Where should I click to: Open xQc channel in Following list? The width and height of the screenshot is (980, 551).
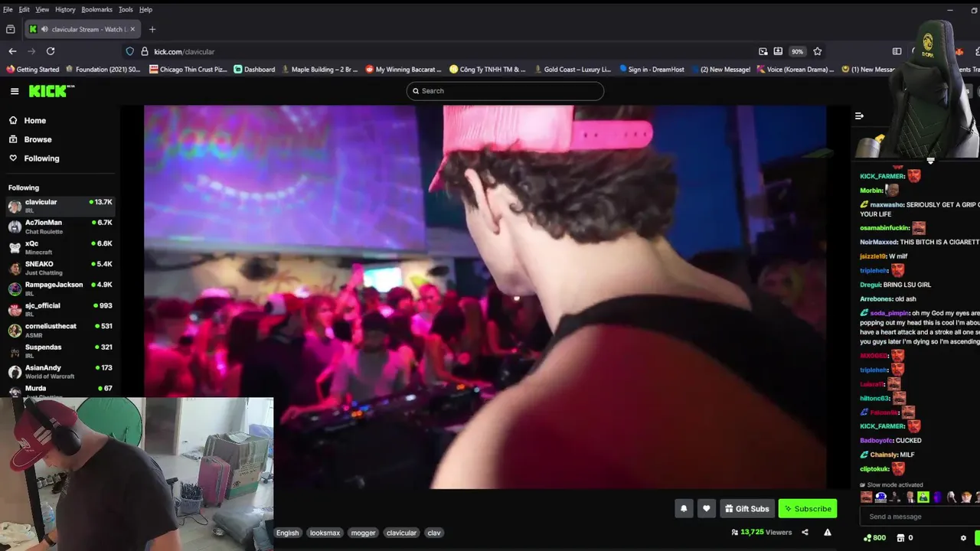[x=60, y=247]
